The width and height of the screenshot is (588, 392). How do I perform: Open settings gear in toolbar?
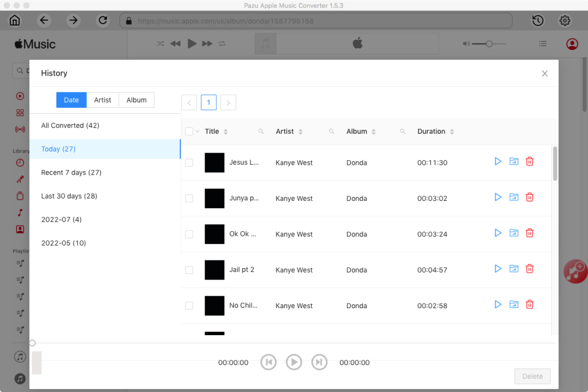coord(565,21)
